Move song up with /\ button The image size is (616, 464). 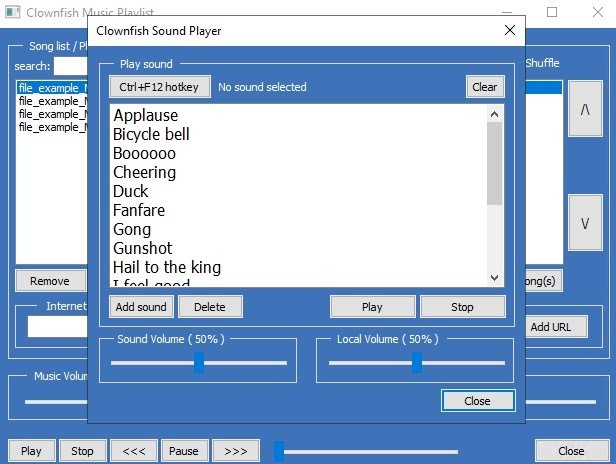(585, 109)
